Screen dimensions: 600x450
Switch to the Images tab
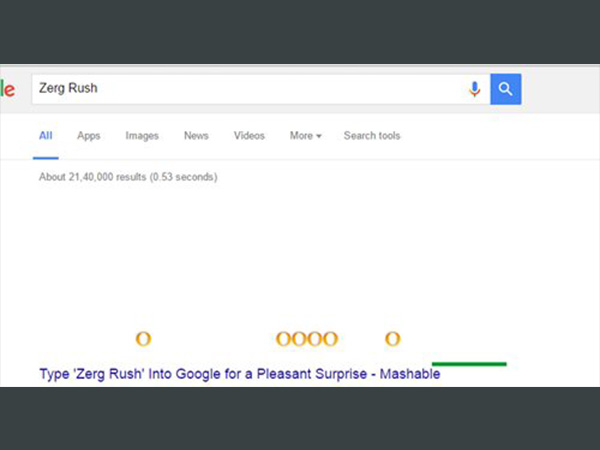pos(142,136)
